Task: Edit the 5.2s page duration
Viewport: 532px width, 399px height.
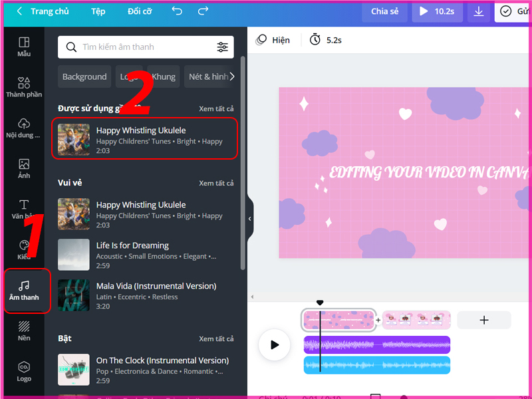Action: (326, 40)
